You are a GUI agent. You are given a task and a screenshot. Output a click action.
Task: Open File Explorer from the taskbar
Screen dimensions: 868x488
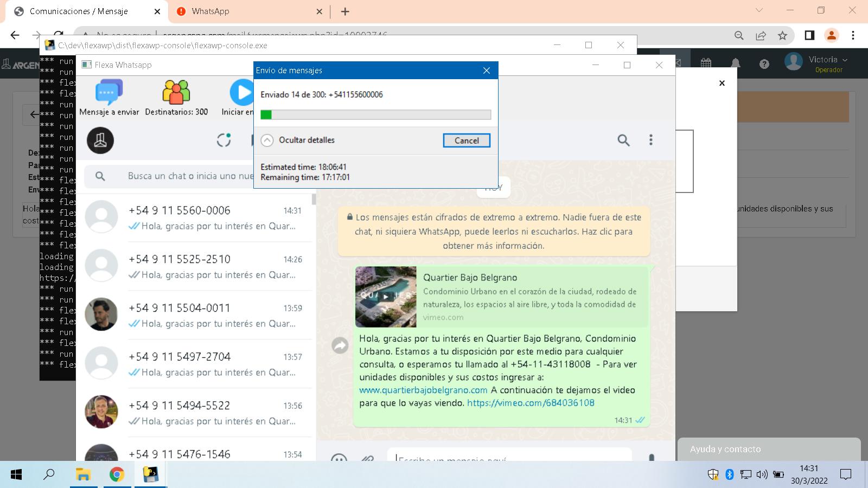83,474
